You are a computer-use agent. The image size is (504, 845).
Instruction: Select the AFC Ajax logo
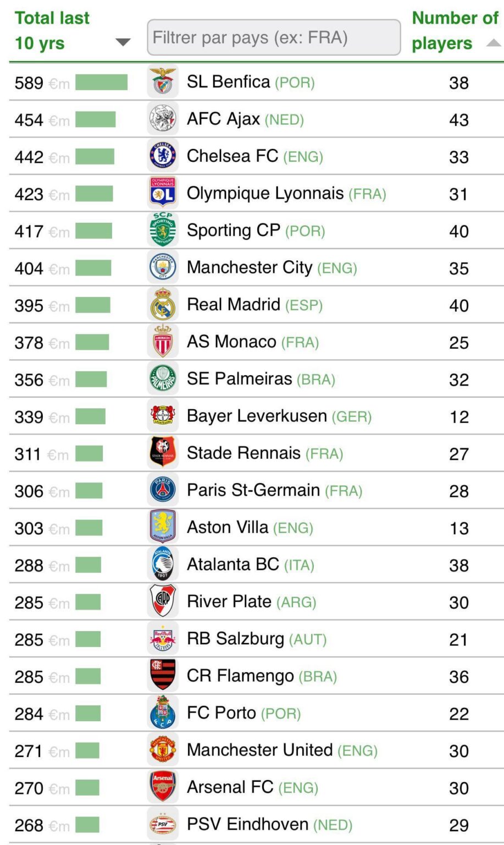[162, 118]
